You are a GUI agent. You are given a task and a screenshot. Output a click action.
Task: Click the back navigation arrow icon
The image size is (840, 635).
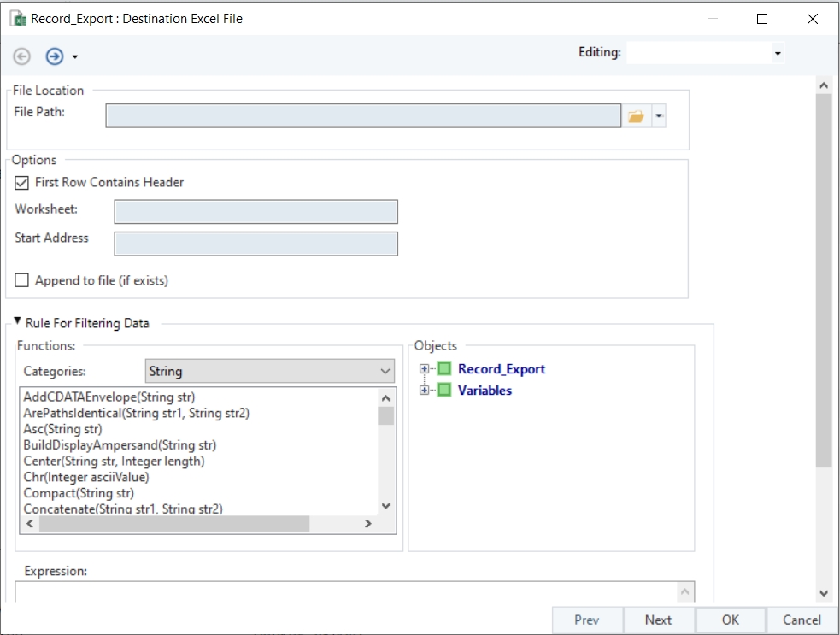[22, 56]
